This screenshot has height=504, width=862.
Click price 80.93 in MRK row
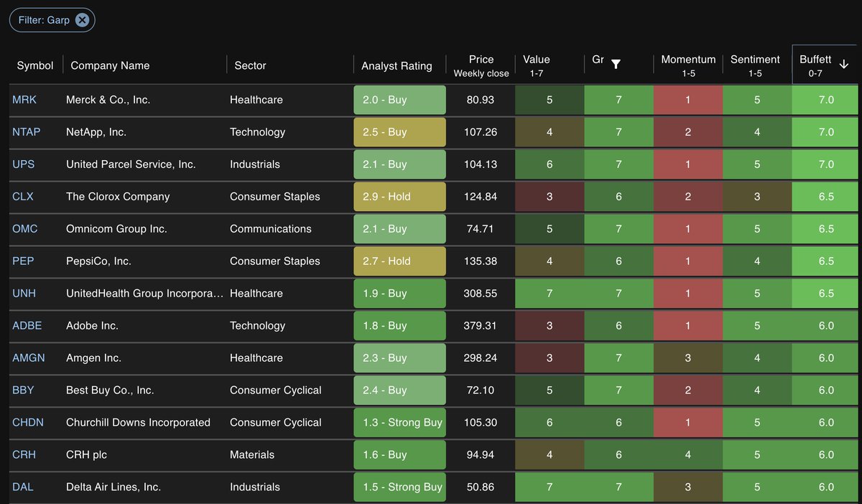481,100
